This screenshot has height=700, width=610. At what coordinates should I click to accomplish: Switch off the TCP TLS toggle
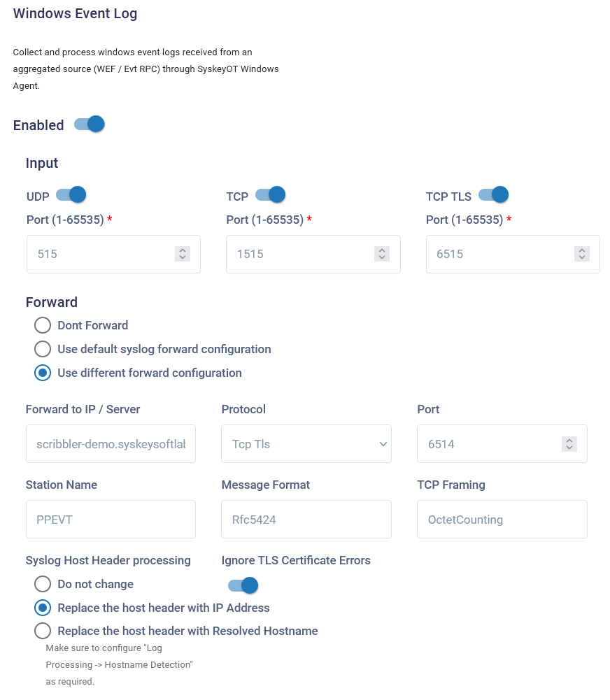point(493,194)
